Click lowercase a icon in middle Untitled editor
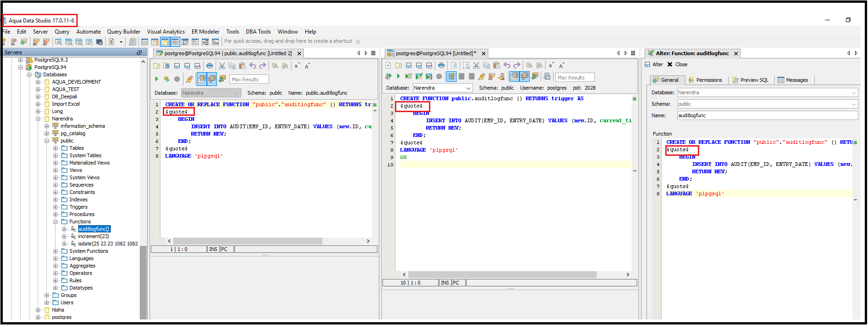 (551, 65)
